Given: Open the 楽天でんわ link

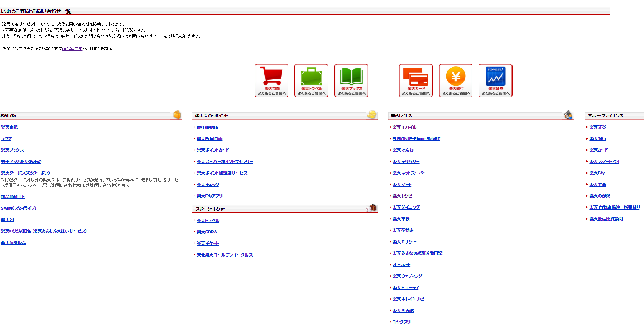Looking at the screenshot, I should tap(403, 150).
